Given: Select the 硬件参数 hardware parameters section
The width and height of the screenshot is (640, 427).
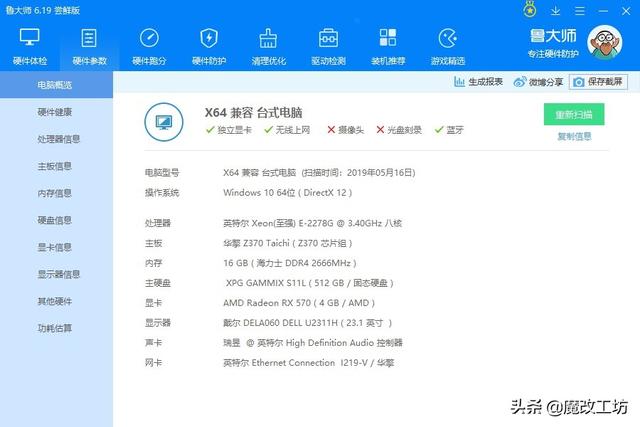Looking at the screenshot, I should (89, 46).
